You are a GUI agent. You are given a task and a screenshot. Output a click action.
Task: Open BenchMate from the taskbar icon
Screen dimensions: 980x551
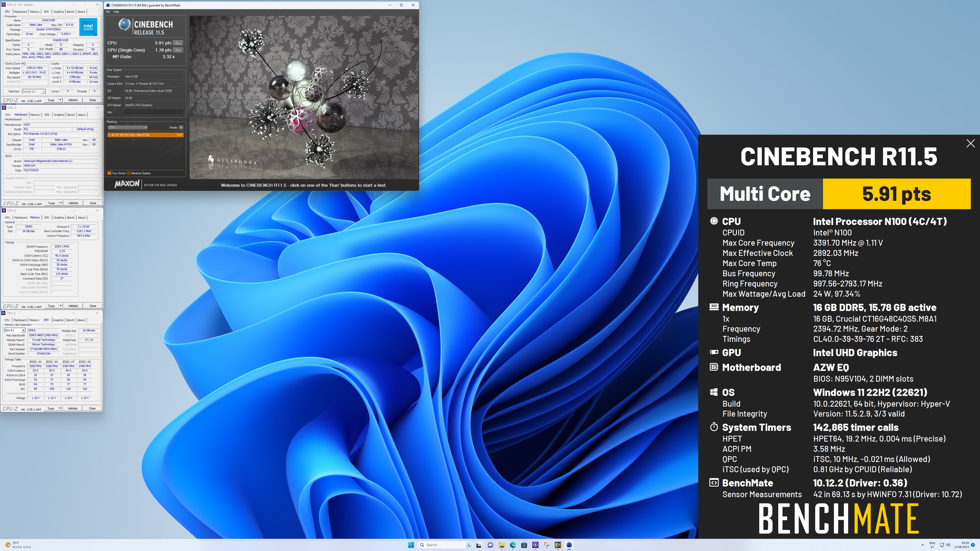coord(558,545)
